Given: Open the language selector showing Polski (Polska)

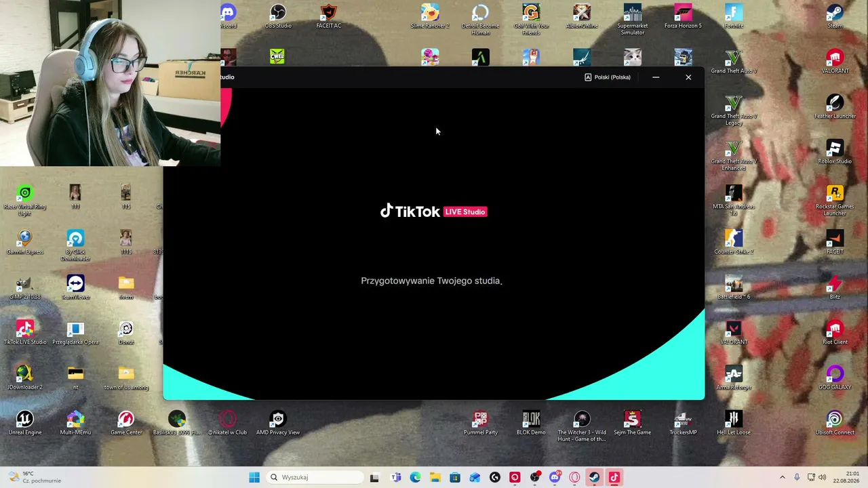Looking at the screenshot, I should point(608,77).
